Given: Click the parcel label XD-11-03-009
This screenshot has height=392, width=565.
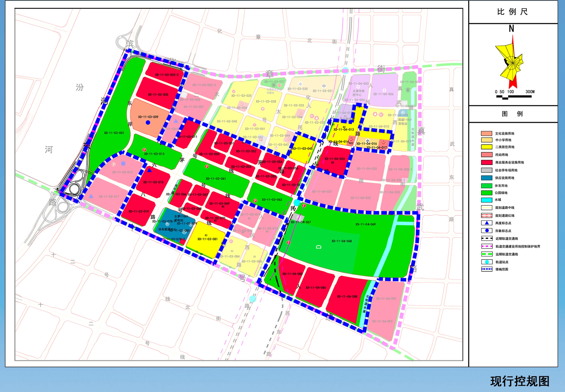Looking at the screenshot, I should (x=148, y=117).
